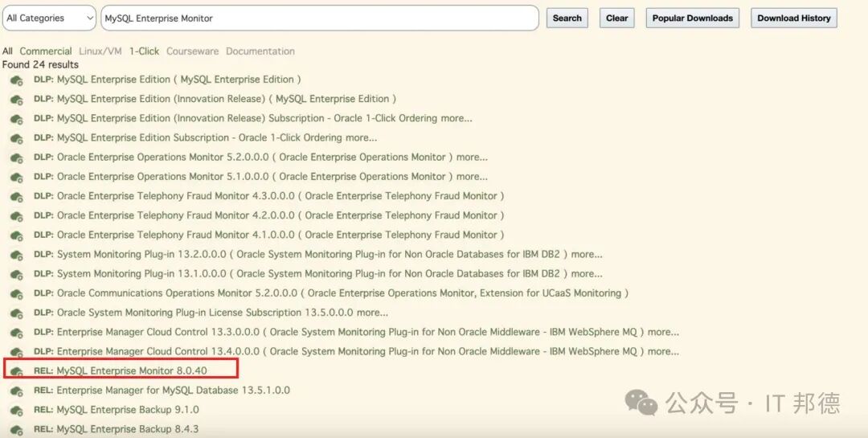868x438 pixels.
Task: Open the All Categories dropdown
Action: point(49,18)
